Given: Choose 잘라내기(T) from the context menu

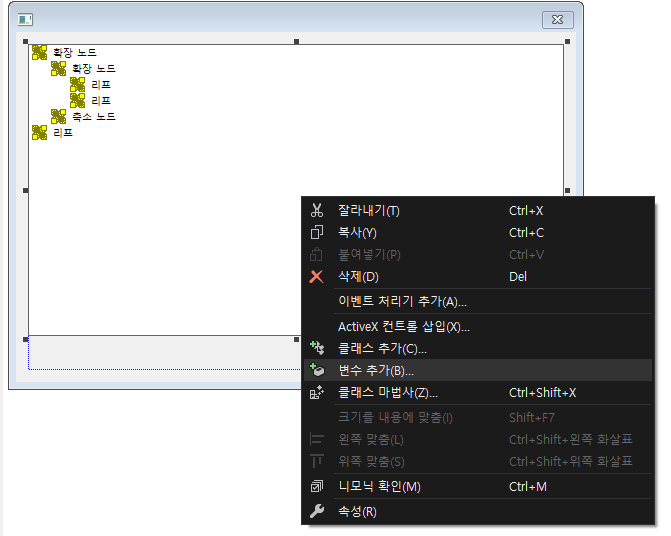Looking at the screenshot, I should (478, 210).
